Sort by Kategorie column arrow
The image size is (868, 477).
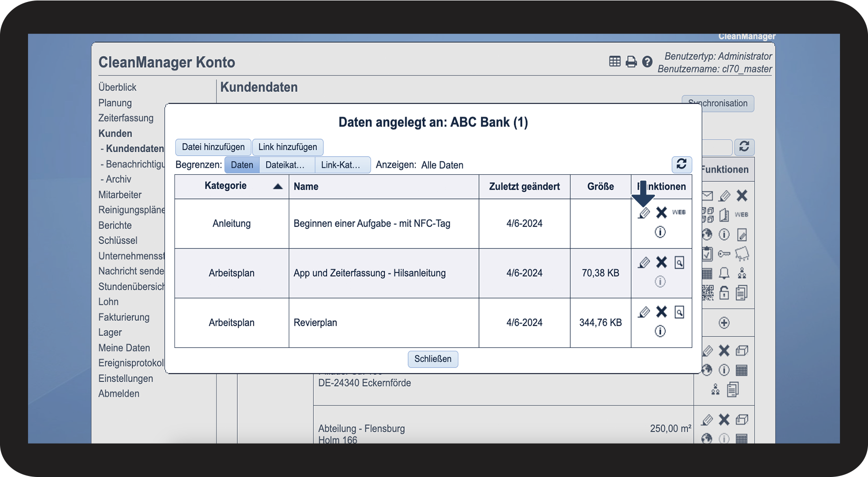[x=278, y=186]
